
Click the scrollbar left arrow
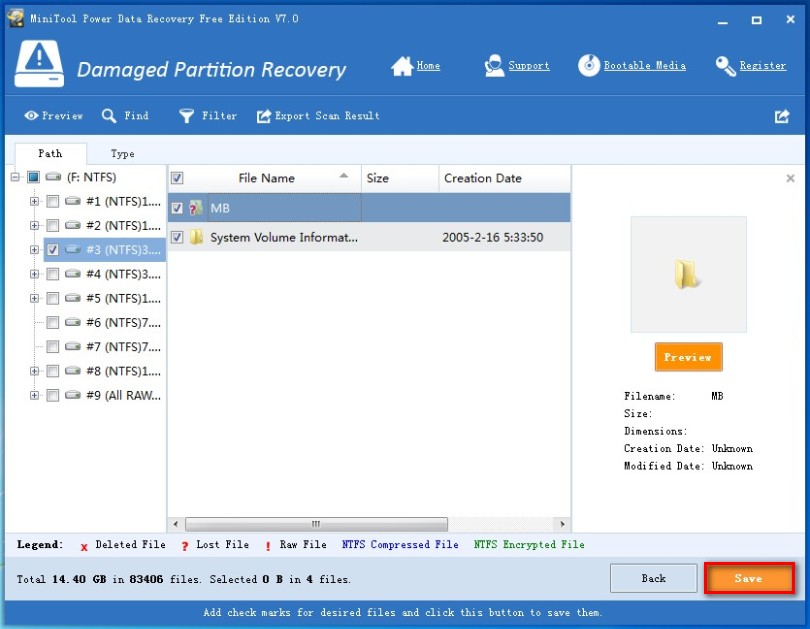176,524
